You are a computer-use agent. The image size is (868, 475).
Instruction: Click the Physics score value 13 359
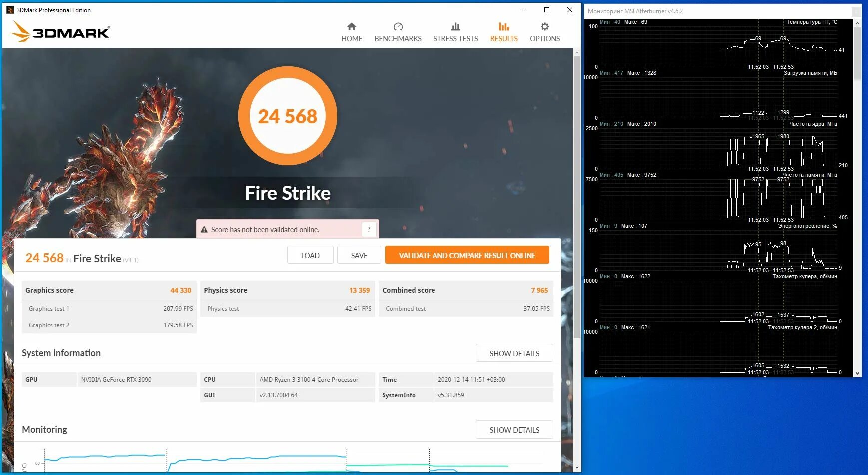(x=360, y=290)
